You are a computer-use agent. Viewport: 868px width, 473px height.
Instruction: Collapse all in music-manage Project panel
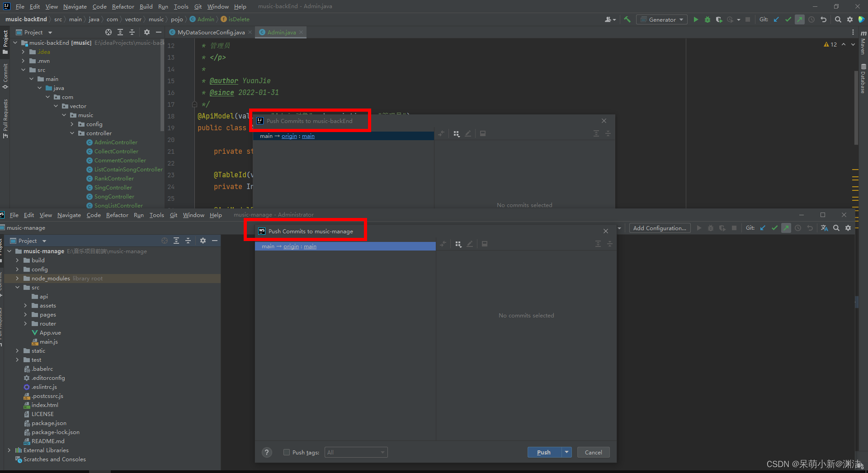tap(188, 241)
